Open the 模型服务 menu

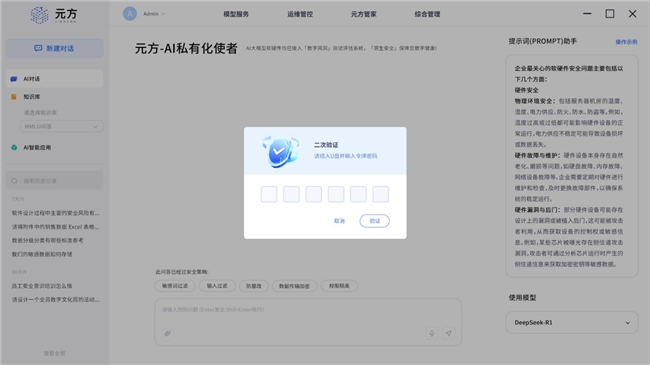pos(236,14)
